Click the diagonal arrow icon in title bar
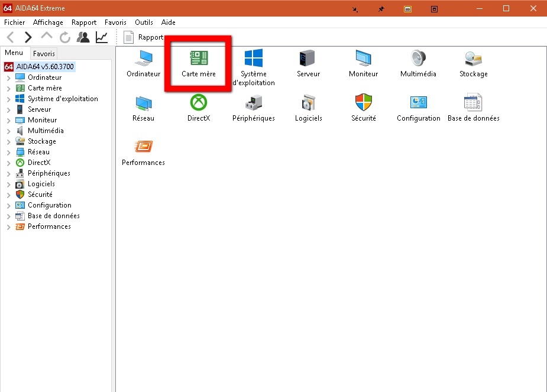The width and height of the screenshot is (547, 392). [x=355, y=9]
